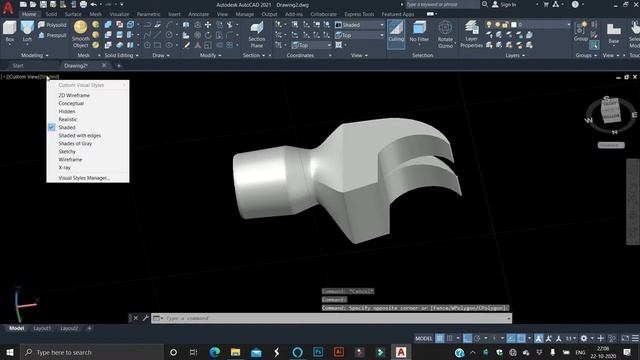Screen dimensions: 640x360
Task: Open Photoshop from the taskbar
Action: [x=318, y=352]
